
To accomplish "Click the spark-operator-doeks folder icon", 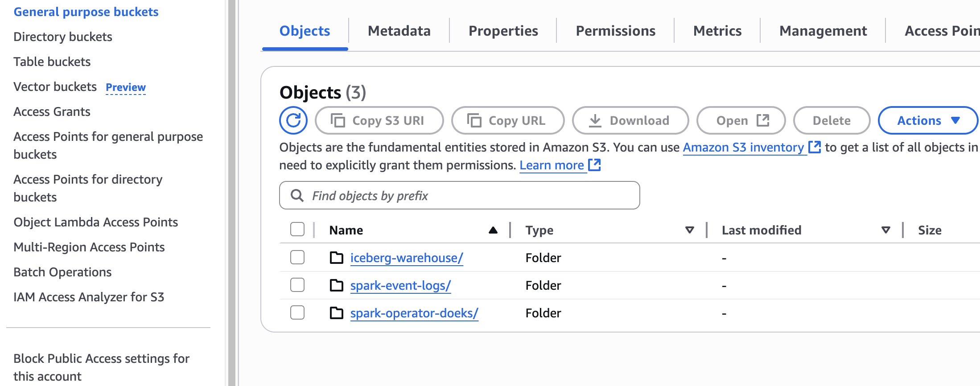I will click(337, 313).
